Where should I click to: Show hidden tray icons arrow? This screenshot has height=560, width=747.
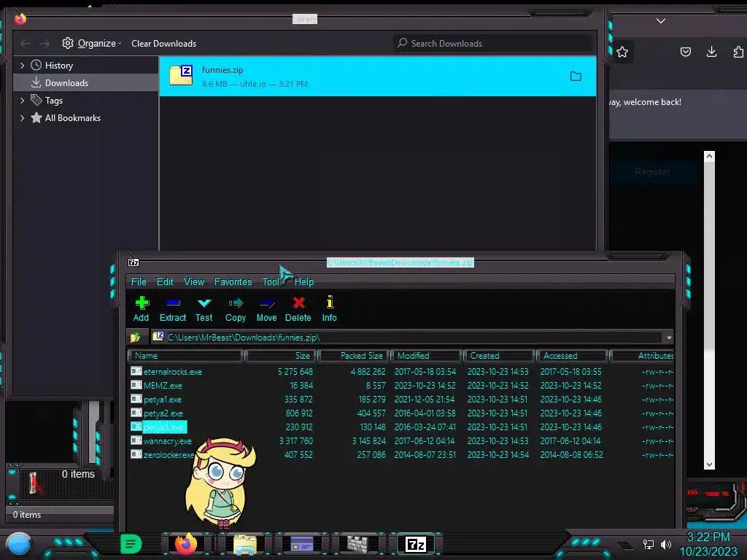[x=625, y=545]
